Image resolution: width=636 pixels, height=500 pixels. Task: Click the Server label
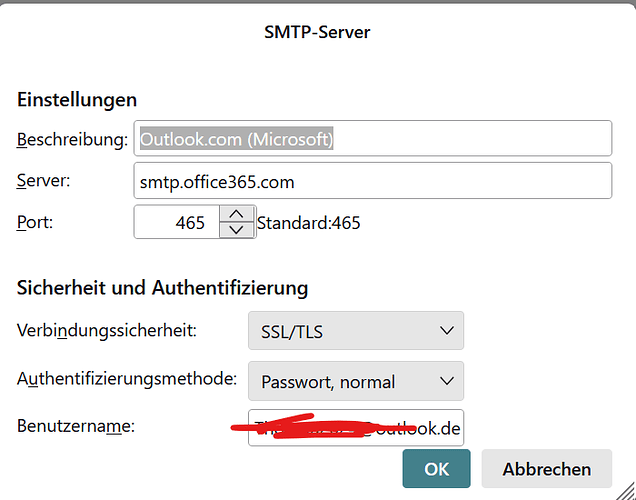[43, 180]
